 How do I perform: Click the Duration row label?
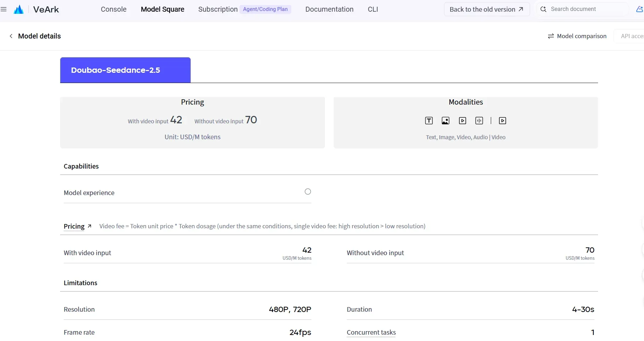[x=359, y=309]
